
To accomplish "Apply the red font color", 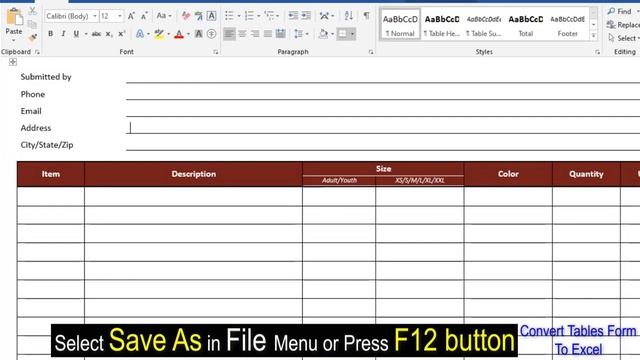I will click(x=179, y=34).
